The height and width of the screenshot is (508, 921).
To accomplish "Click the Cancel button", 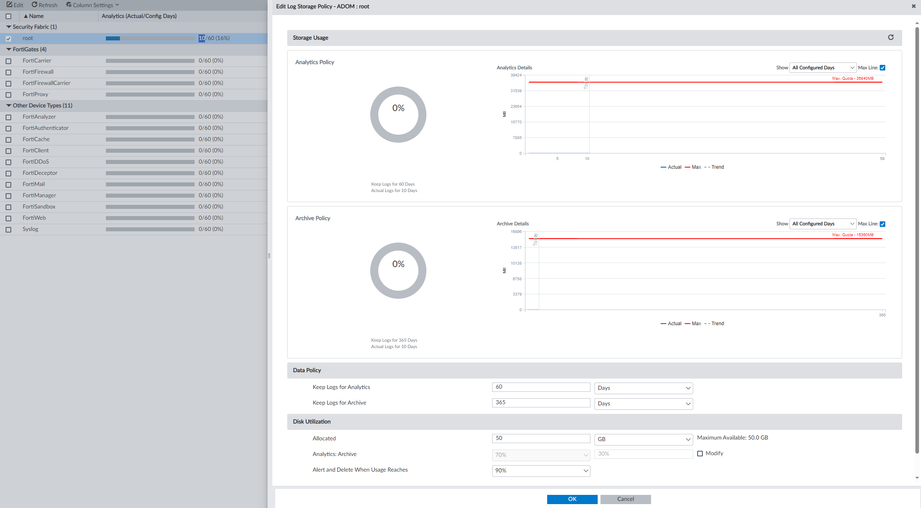I will pos(625,499).
